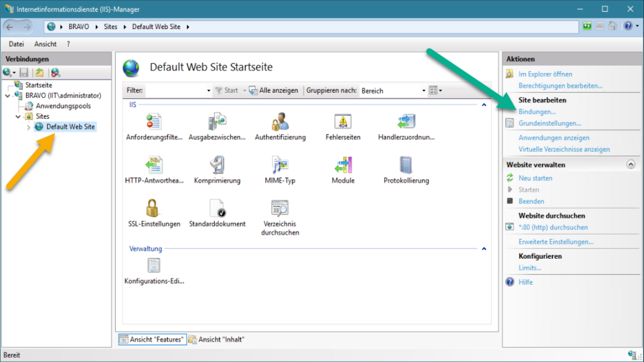Switch to the Ansicht "Inhalt" tab

pos(216,340)
